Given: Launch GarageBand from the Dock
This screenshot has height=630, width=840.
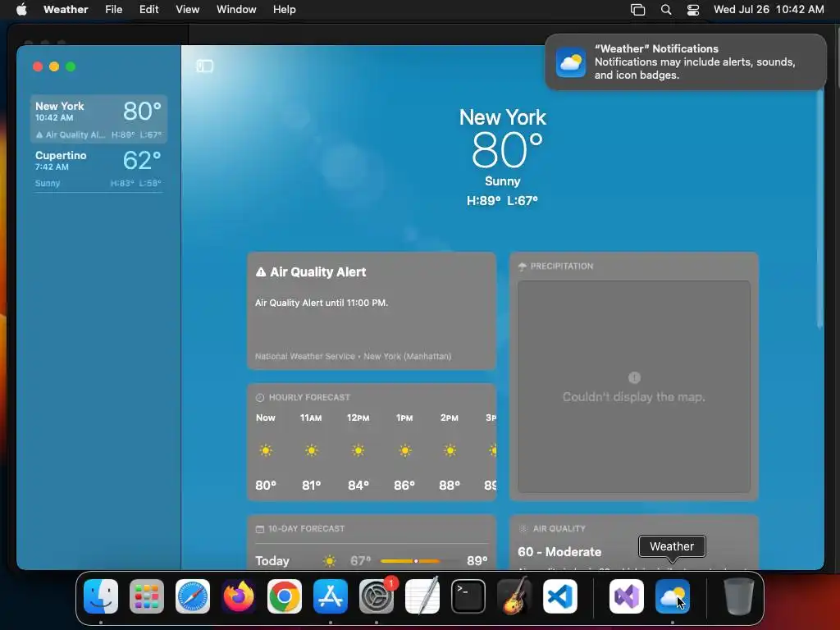Looking at the screenshot, I should tap(514, 596).
